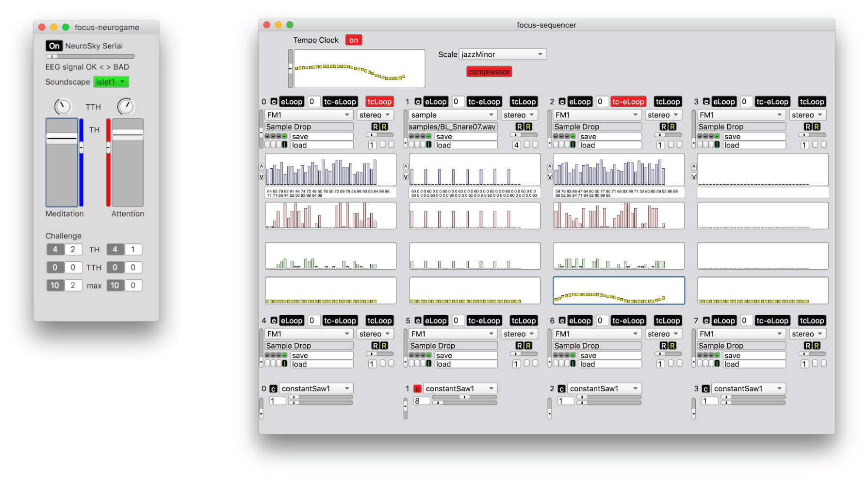Toggle track 2 red tc-eLoop button
Image resolution: width=868 pixels, height=481 pixels.
point(628,102)
